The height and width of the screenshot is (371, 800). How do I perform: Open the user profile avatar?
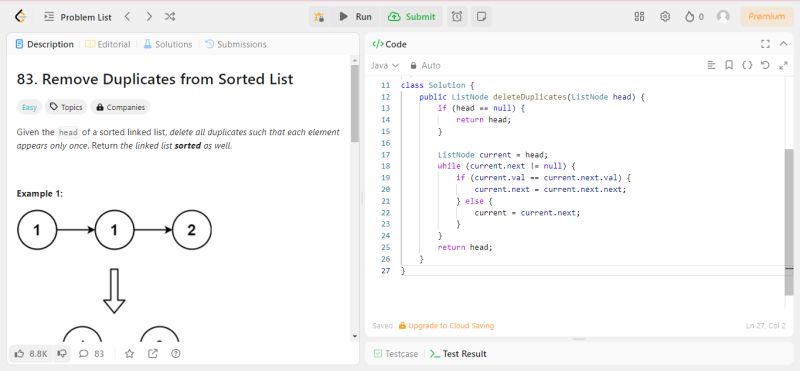coord(723,17)
